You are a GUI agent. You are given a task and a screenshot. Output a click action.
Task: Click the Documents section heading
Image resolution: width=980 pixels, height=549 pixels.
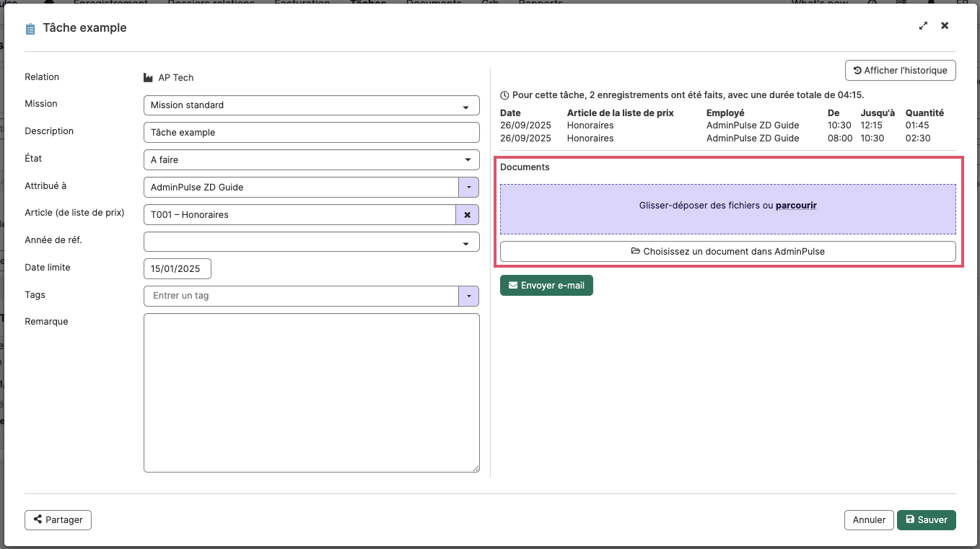525,167
